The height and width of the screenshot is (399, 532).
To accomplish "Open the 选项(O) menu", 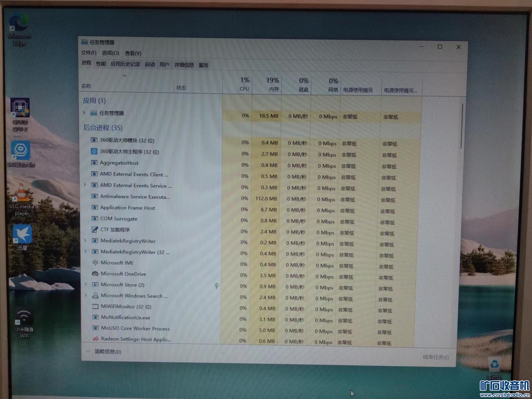I will 110,53.
